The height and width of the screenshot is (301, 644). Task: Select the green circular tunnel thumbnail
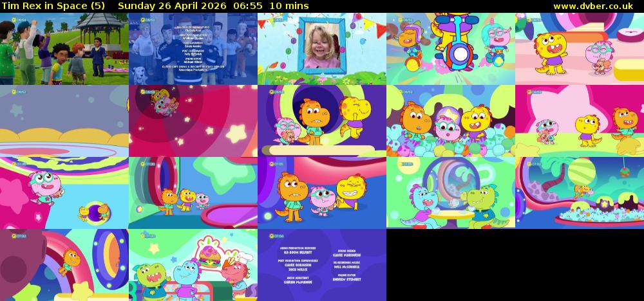tap(322, 121)
